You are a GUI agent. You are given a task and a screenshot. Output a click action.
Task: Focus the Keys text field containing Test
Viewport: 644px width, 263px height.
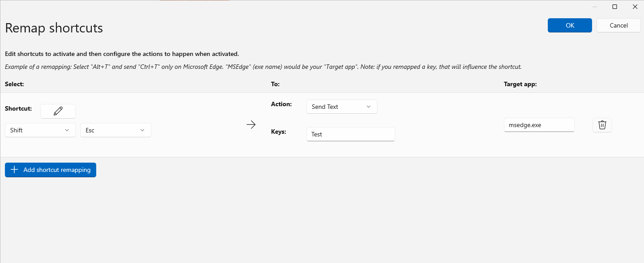350,134
